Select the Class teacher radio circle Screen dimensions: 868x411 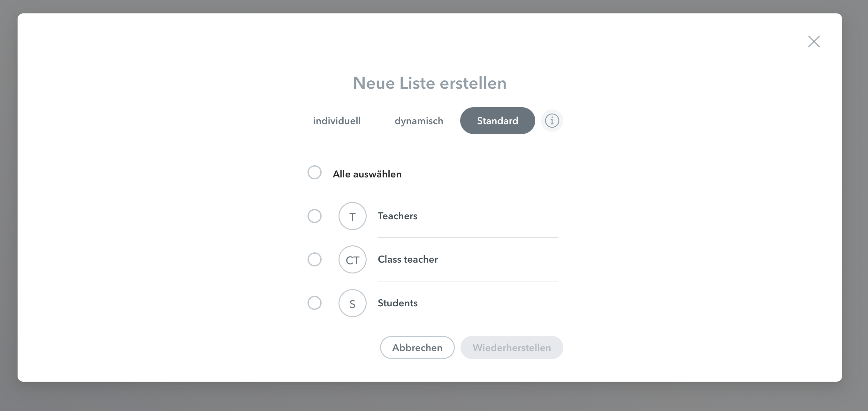click(x=314, y=259)
